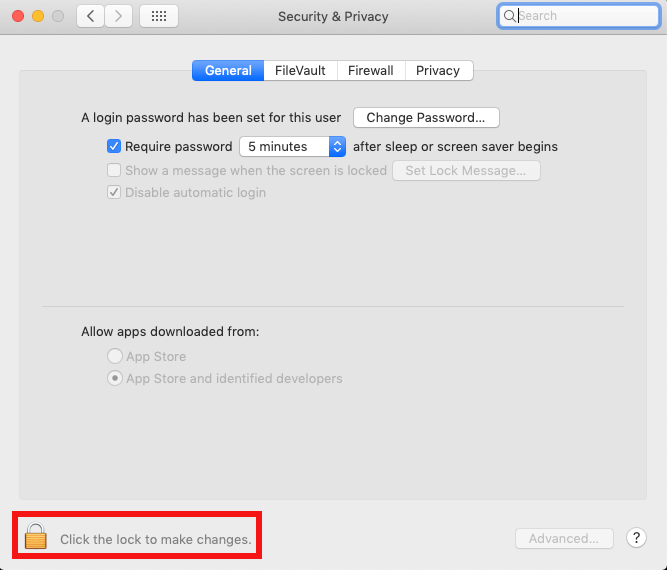Image resolution: width=667 pixels, height=570 pixels.
Task: Select the General tab
Action: click(x=228, y=70)
